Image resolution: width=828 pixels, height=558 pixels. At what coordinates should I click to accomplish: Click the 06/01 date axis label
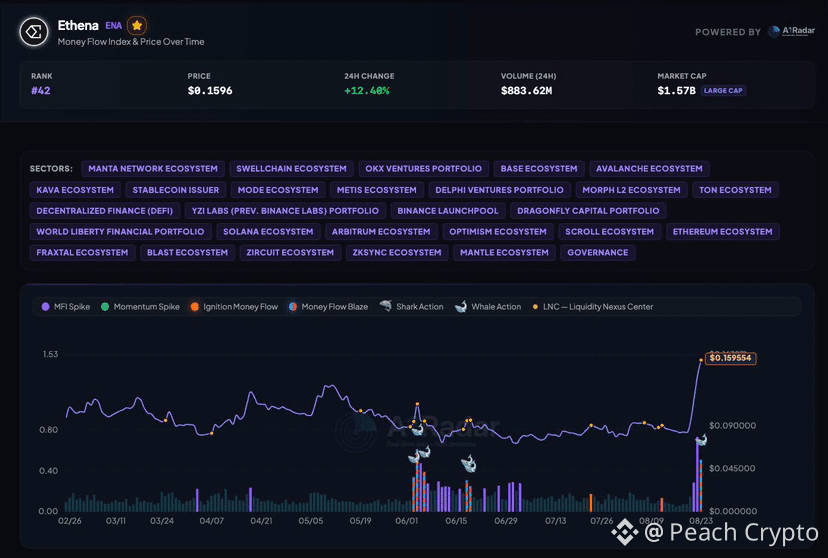[406, 521]
